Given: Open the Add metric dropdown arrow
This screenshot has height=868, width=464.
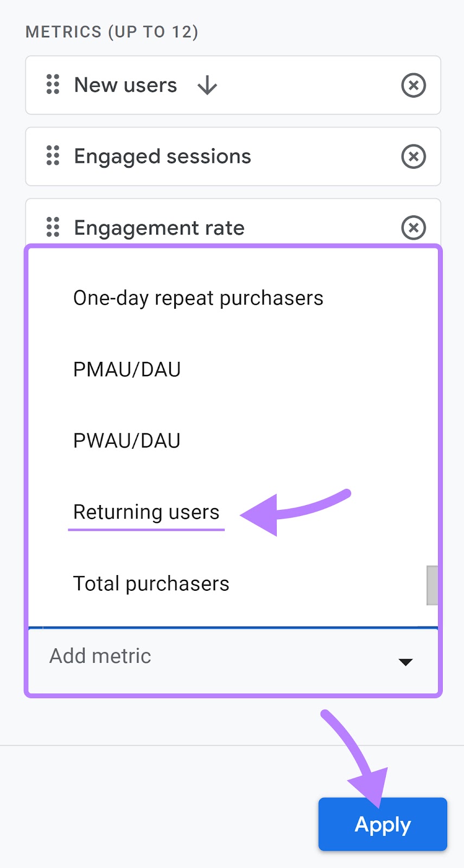Looking at the screenshot, I should pos(405,662).
